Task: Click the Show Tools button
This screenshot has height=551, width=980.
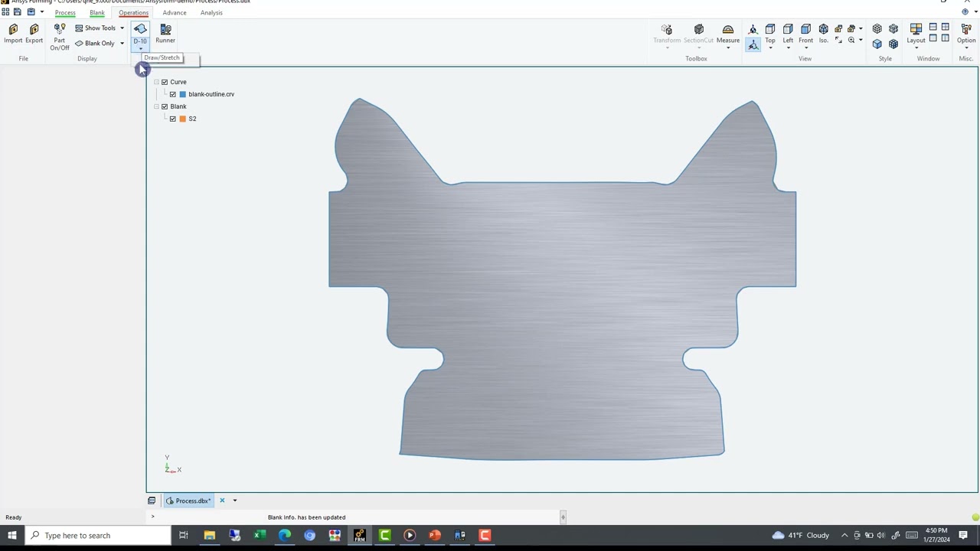Action: click(x=95, y=28)
